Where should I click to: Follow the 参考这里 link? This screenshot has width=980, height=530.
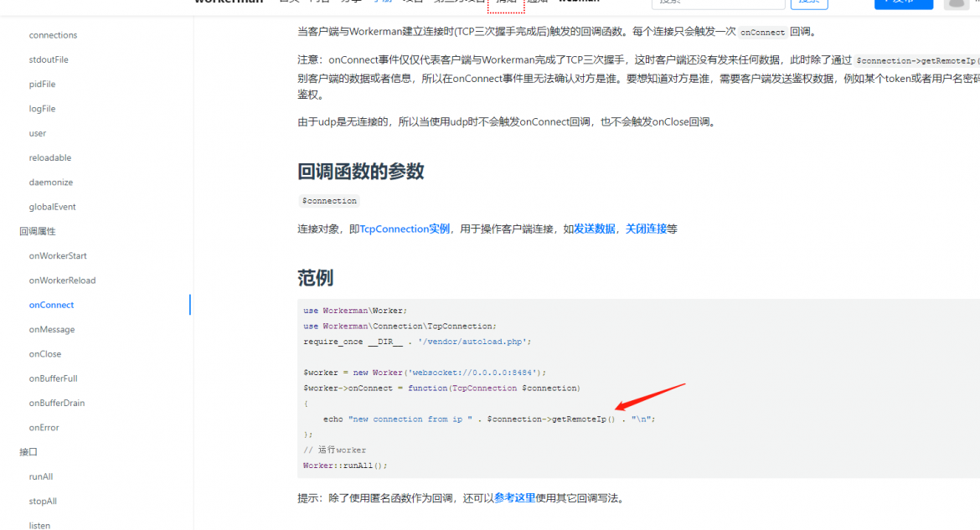coord(515,498)
